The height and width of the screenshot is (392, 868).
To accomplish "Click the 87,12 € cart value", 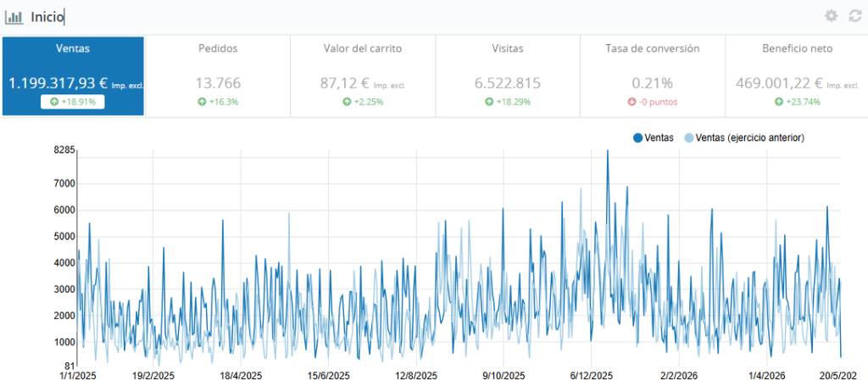I will click(344, 83).
